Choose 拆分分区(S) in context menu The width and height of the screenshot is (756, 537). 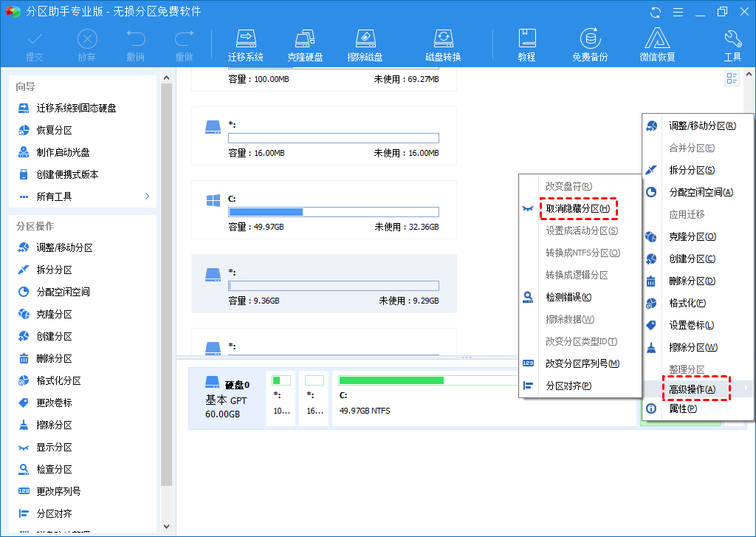pos(698,171)
